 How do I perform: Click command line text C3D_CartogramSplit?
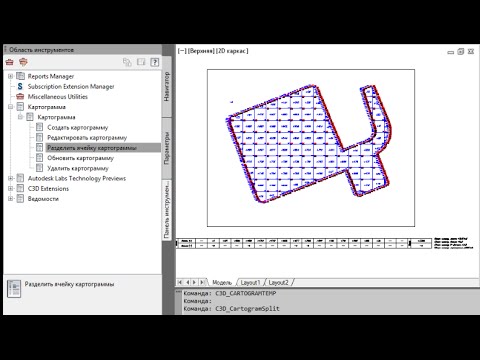pos(247,309)
